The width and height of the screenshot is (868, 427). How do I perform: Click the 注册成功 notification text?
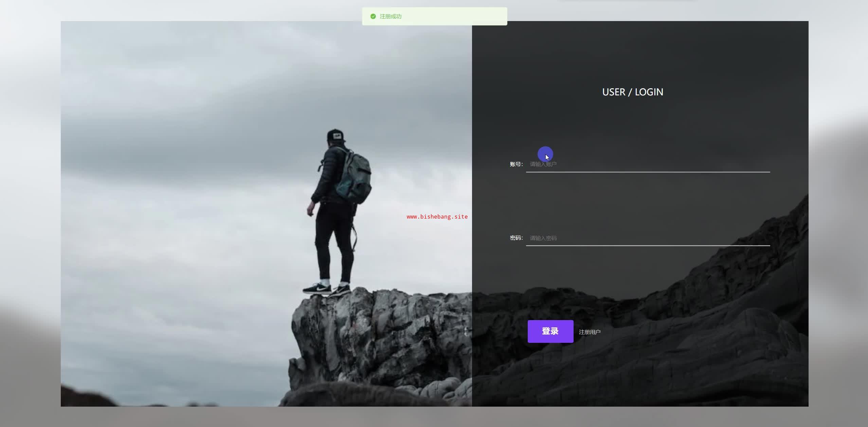pos(391,16)
